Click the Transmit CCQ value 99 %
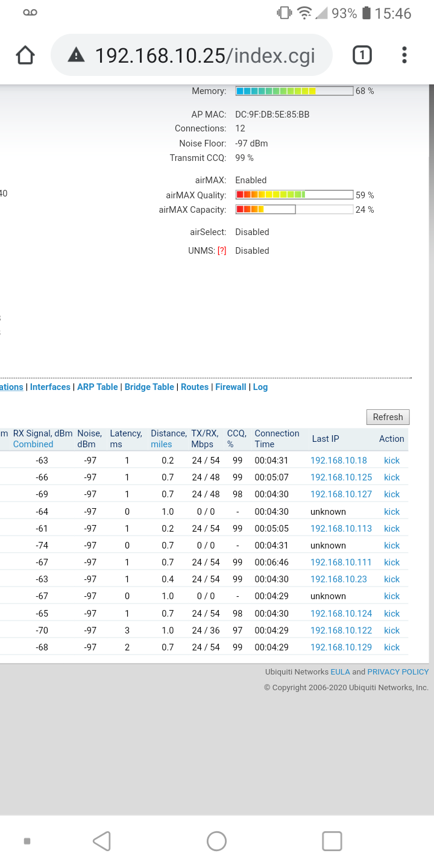The image size is (434, 868). 244,158
